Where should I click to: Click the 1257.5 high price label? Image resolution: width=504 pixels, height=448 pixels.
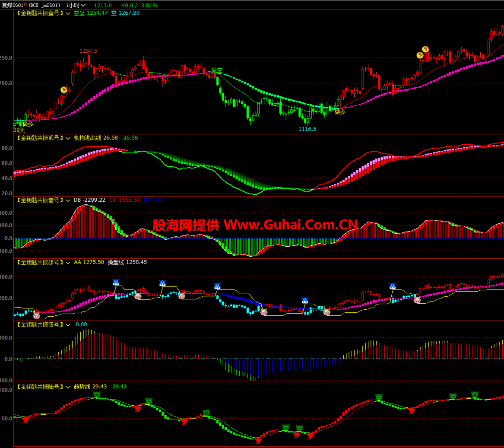[x=88, y=51]
